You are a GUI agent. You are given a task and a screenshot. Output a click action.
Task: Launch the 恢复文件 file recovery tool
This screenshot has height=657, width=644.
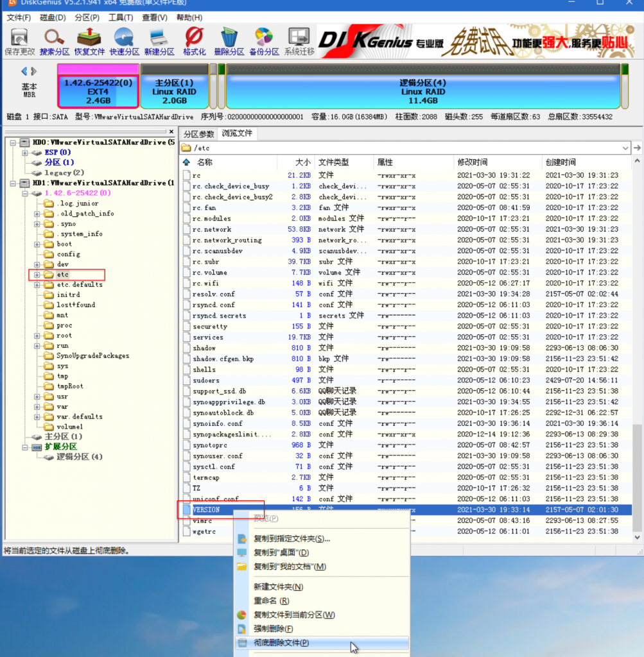(x=89, y=42)
